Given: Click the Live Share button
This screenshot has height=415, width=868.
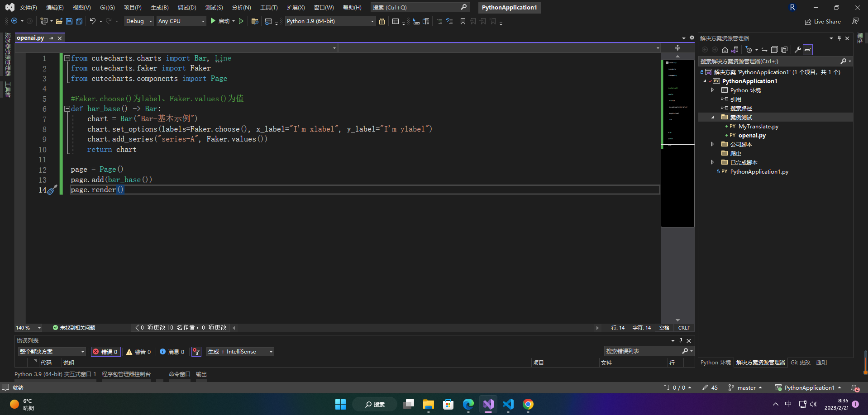Looking at the screenshot, I should pos(823,21).
